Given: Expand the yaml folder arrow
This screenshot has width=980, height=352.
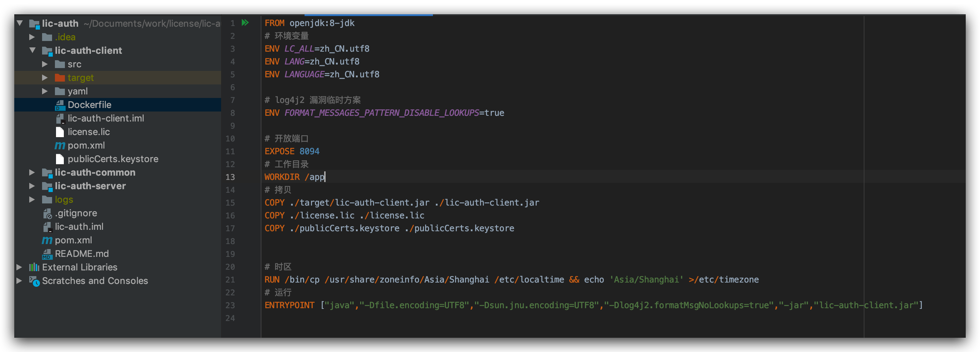Looking at the screenshot, I should coord(45,91).
